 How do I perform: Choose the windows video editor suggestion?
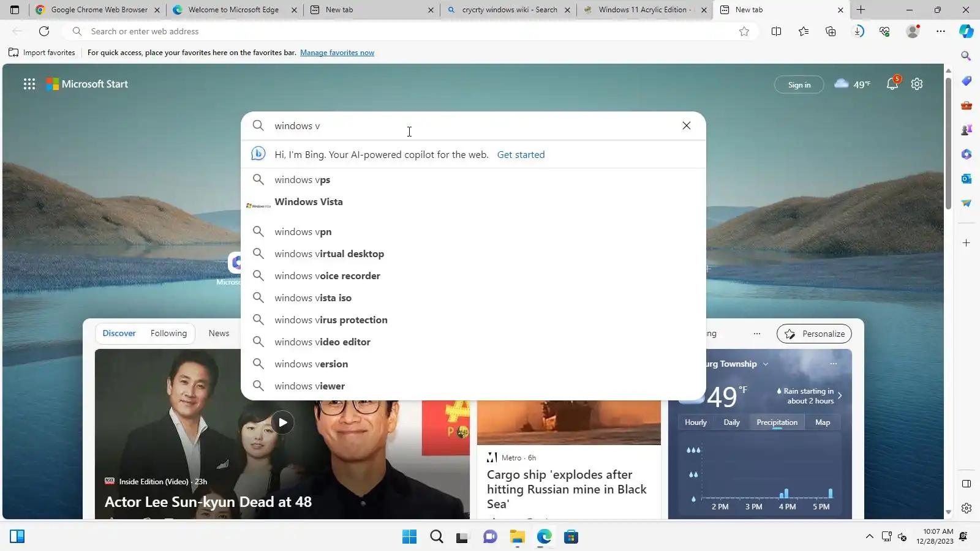point(473,342)
